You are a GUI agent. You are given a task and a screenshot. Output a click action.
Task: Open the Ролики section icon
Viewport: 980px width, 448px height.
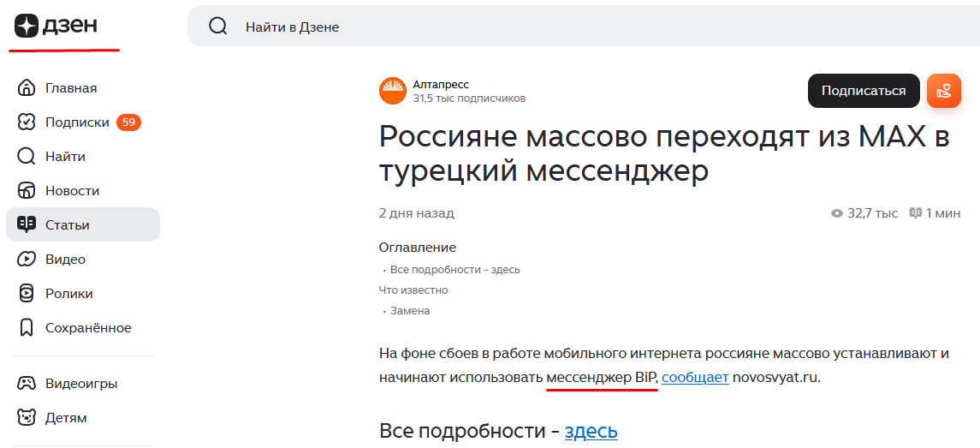[27, 294]
